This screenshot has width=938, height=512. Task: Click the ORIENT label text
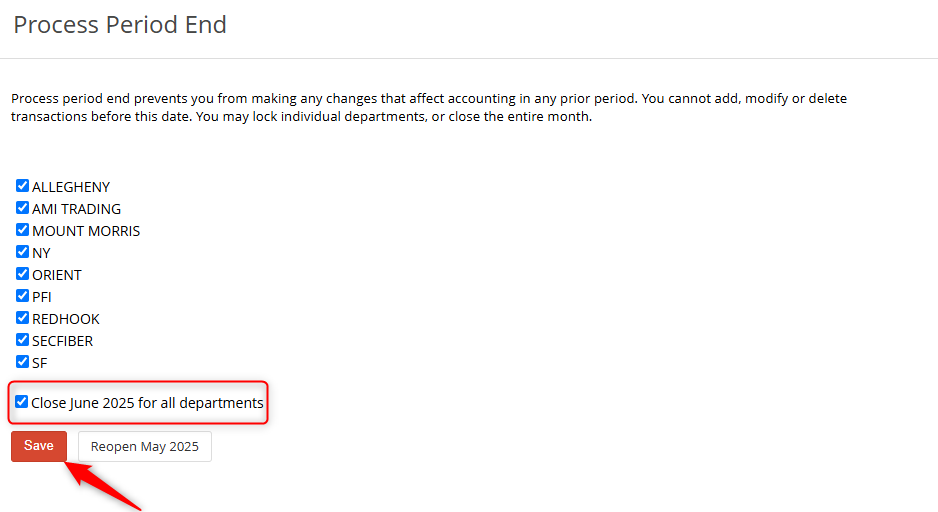[x=57, y=275]
